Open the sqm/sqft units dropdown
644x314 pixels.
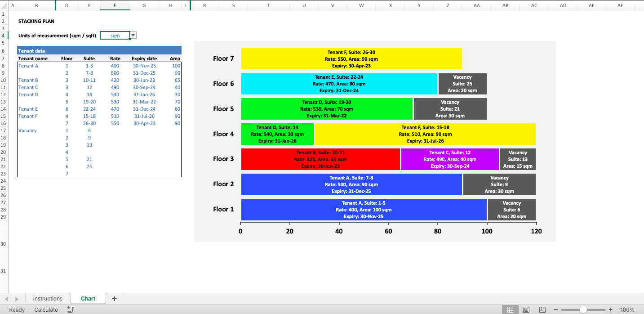[x=133, y=35]
